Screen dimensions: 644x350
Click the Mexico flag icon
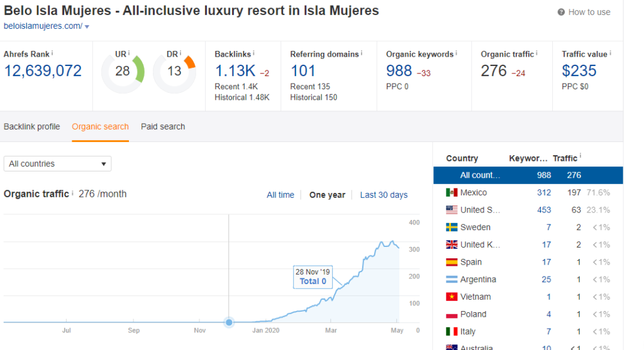451,192
